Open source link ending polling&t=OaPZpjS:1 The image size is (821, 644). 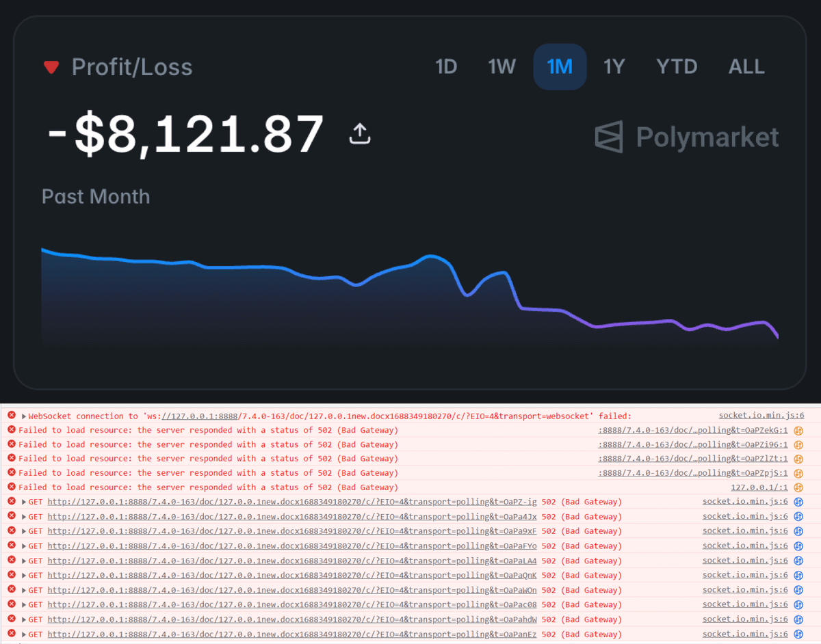(693, 473)
